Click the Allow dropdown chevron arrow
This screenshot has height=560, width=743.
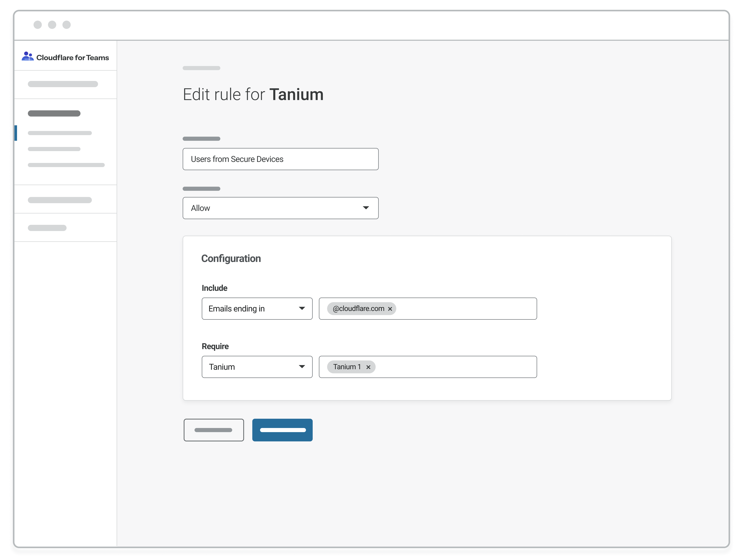tap(366, 208)
